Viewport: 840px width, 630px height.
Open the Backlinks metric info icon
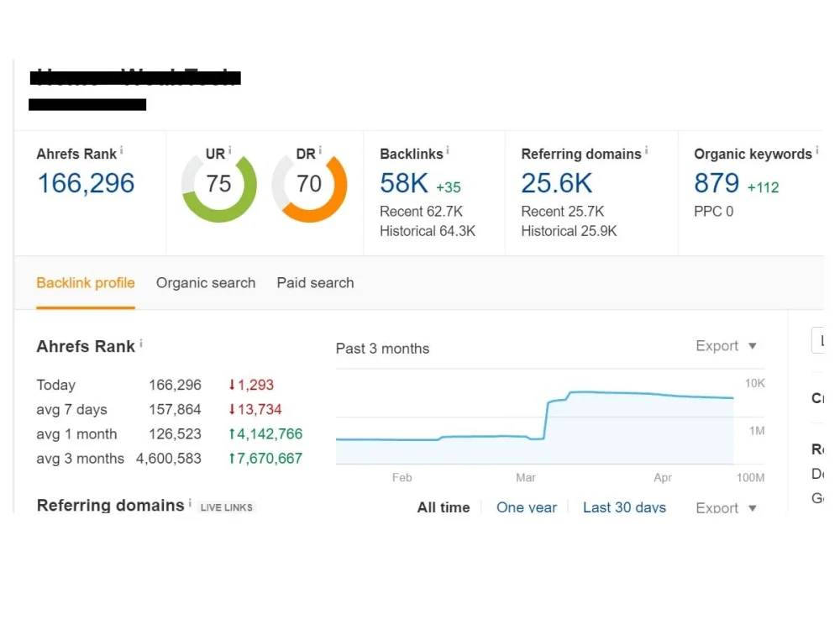(448, 149)
